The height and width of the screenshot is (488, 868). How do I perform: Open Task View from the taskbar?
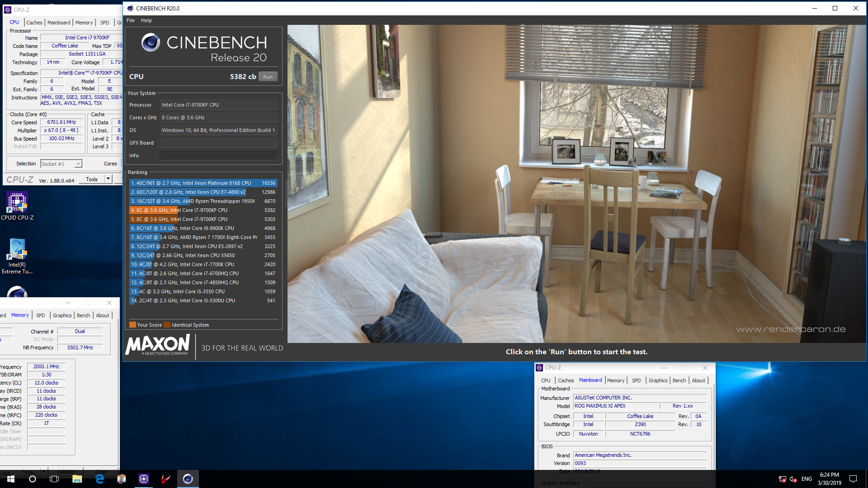click(x=54, y=479)
